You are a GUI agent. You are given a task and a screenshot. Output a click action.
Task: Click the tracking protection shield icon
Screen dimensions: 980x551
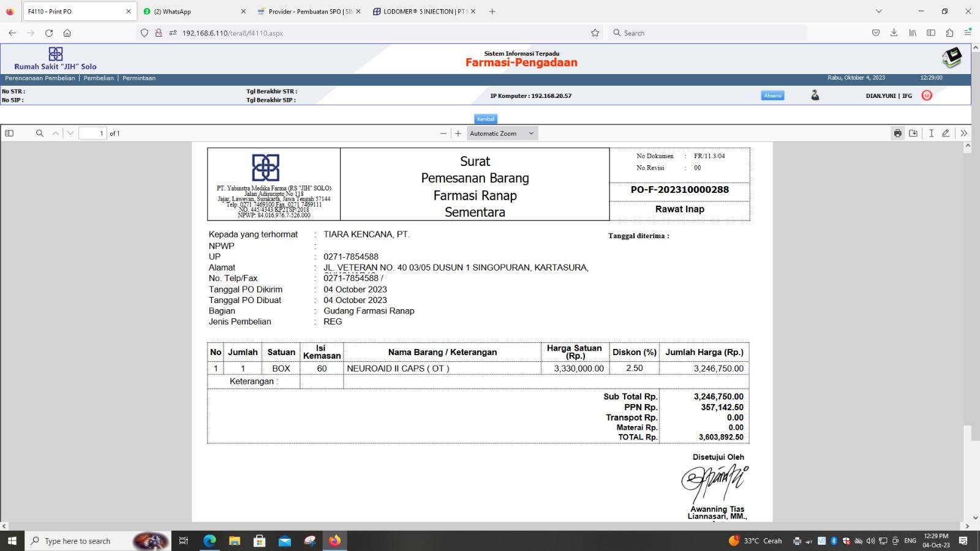[x=145, y=33]
